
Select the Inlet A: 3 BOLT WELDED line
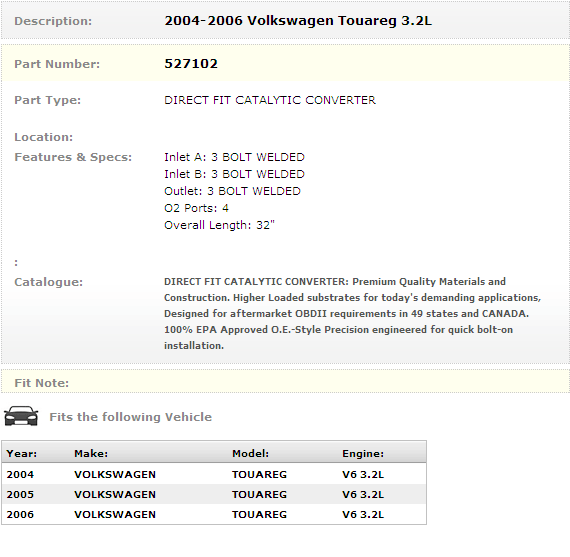pos(234,157)
